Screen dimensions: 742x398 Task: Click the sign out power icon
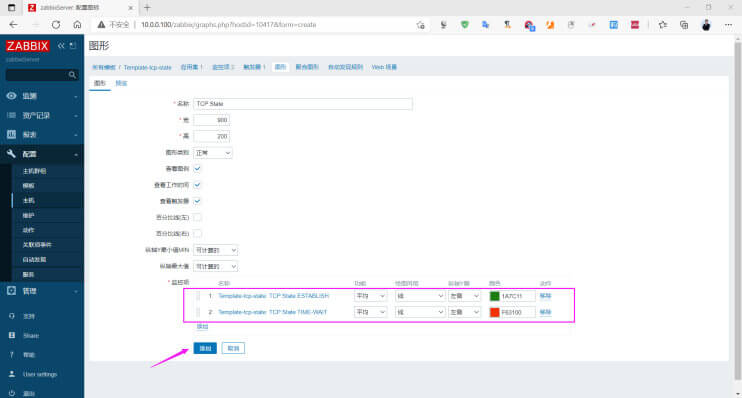[12, 393]
